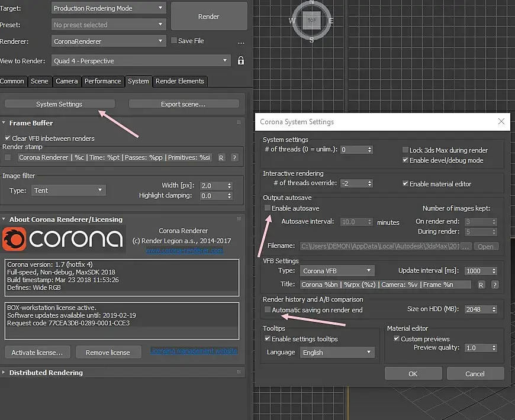Open the VFB Type dropdown
Viewport: 515px width, 420px height.
[336, 271]
